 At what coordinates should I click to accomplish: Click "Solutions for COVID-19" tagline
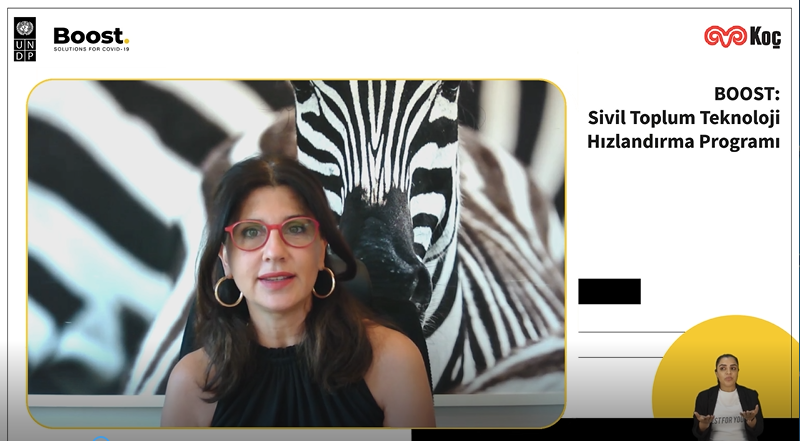tap(91, 49)
